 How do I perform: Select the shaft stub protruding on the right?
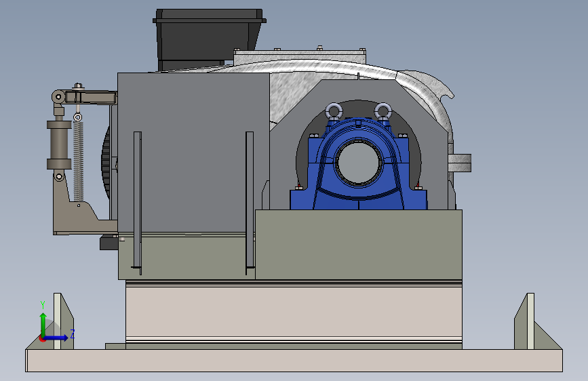click(x=459, y=163)
